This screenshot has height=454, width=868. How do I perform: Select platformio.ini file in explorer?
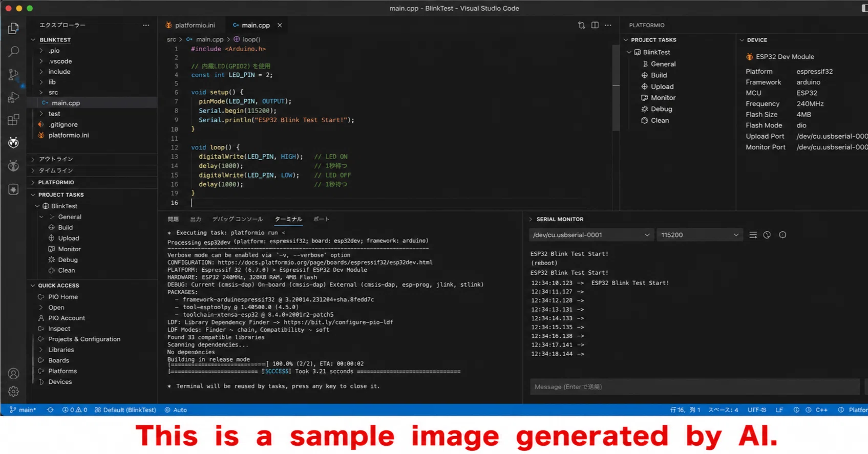click(x=69, y=135)
